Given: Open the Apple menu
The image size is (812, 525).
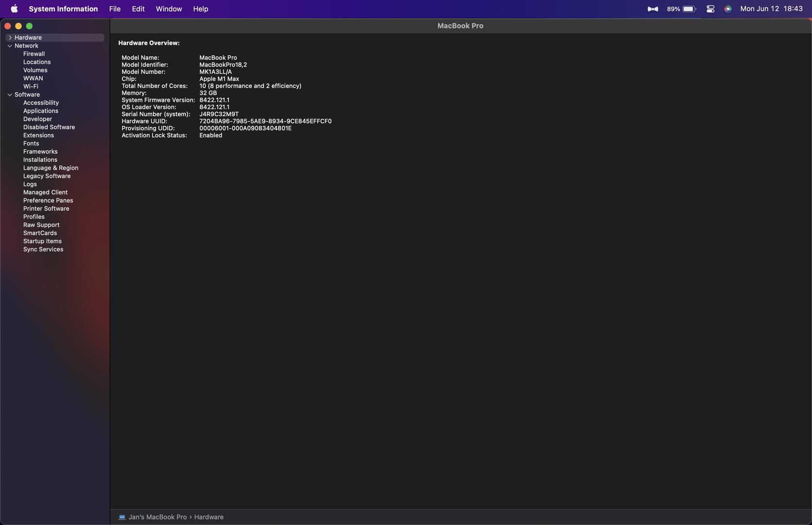Looking at the screenshot, I should click(14, 9).
